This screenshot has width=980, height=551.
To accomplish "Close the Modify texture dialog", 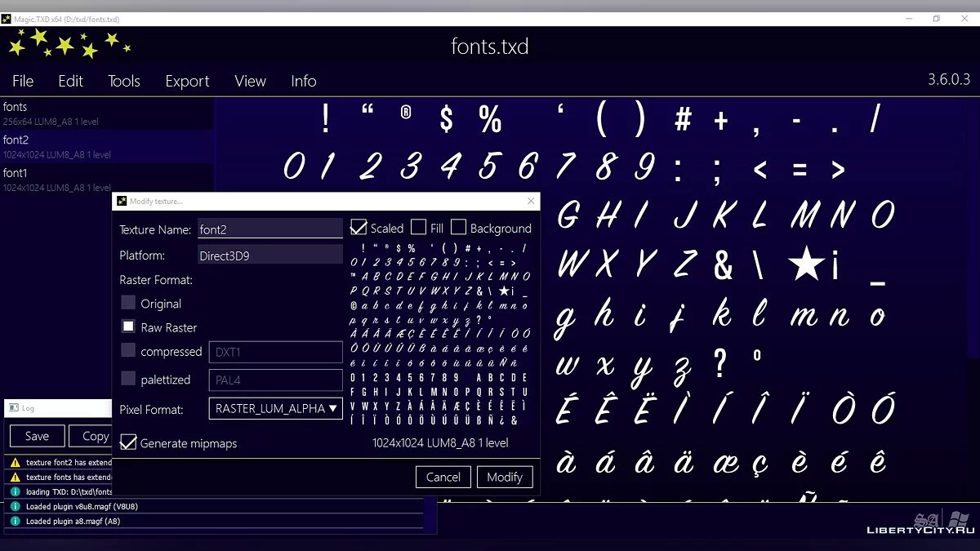I will (531, 201).
